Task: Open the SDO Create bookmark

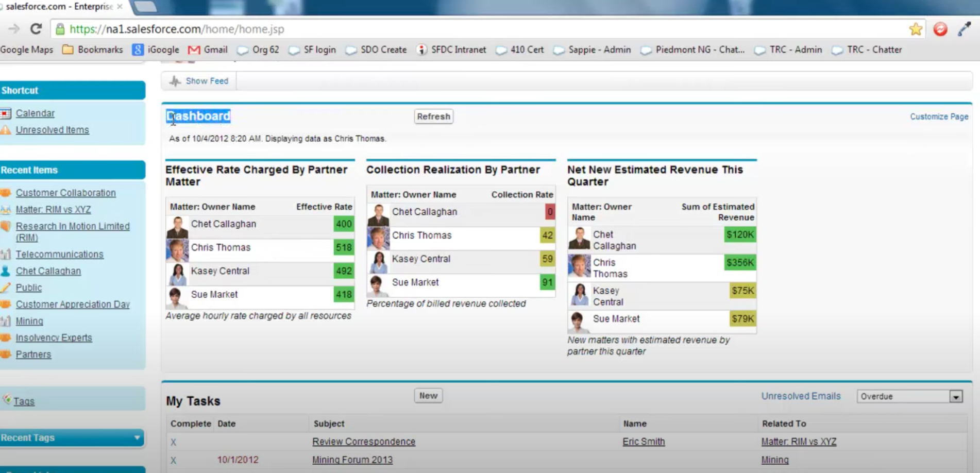Action: tap(376, 49)
